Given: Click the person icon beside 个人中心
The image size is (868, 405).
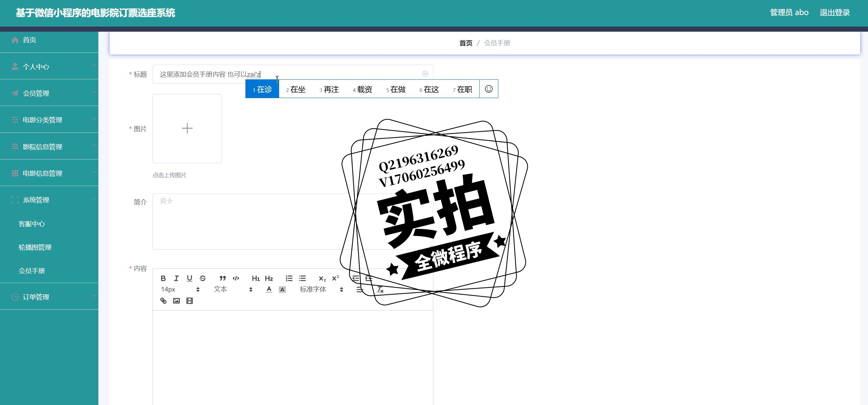Looking at the screenshot, I should click(15, 66).
